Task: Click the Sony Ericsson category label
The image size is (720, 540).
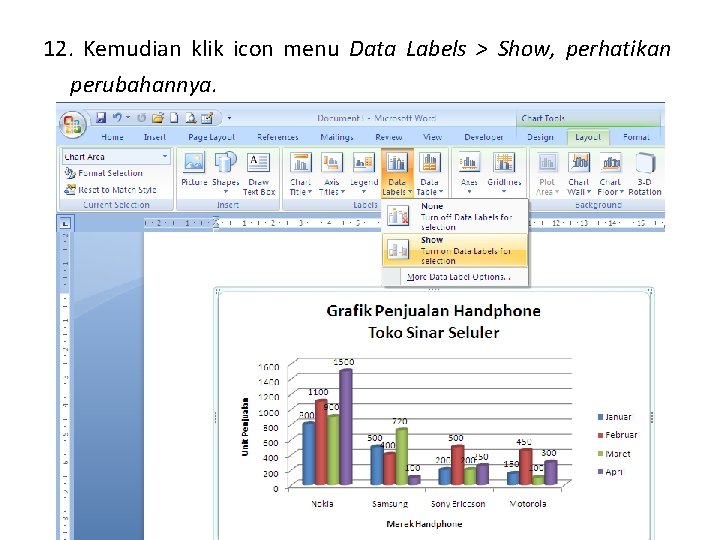Action: (458, 504)
